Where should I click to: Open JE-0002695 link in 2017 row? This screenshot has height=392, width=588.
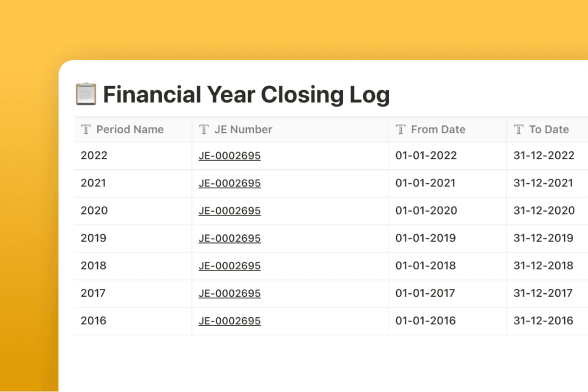230,293
